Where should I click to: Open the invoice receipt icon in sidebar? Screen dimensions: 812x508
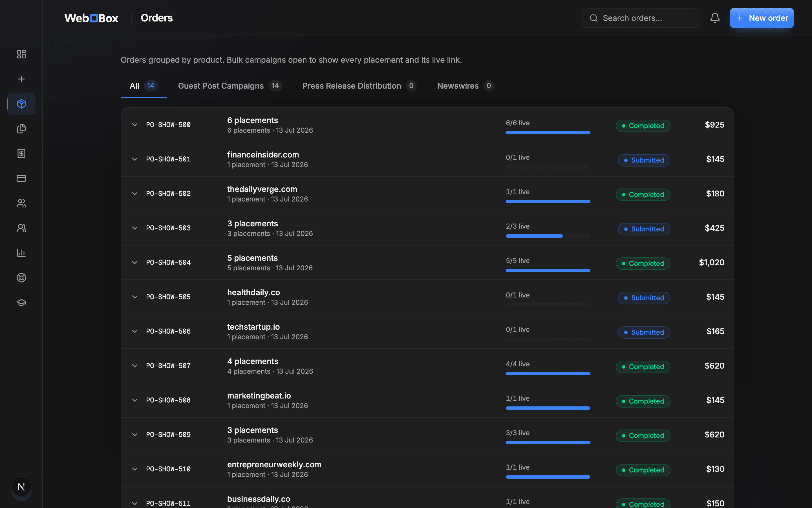[x=21, y=154]
